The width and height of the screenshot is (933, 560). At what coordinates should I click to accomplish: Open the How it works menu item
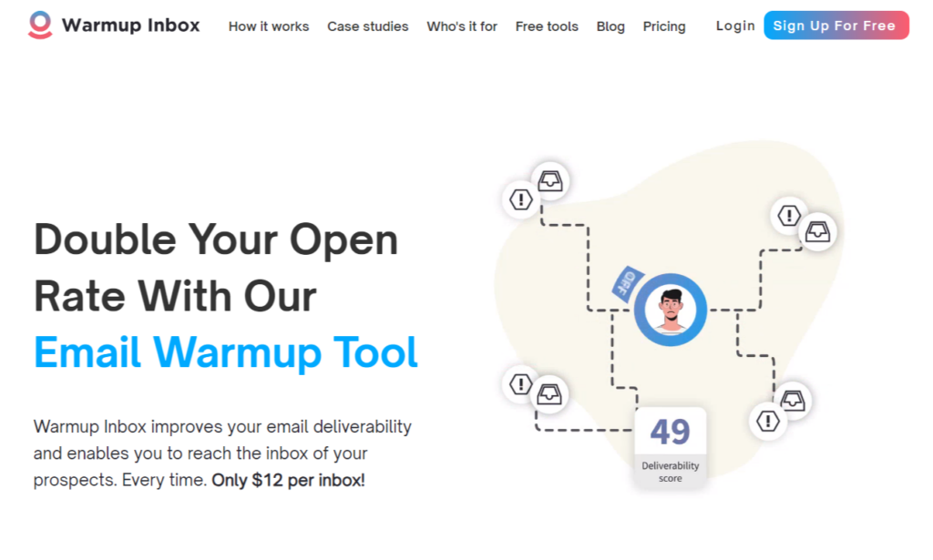269,26
